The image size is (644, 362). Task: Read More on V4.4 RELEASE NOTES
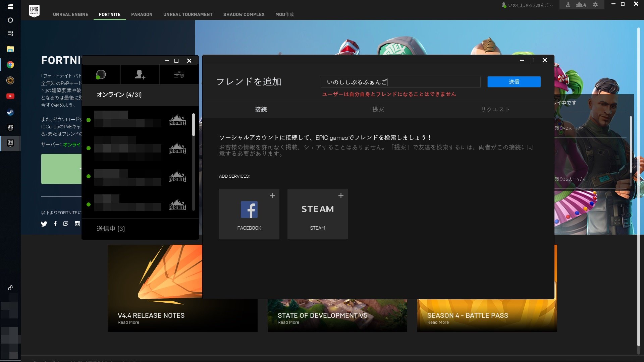128,322
